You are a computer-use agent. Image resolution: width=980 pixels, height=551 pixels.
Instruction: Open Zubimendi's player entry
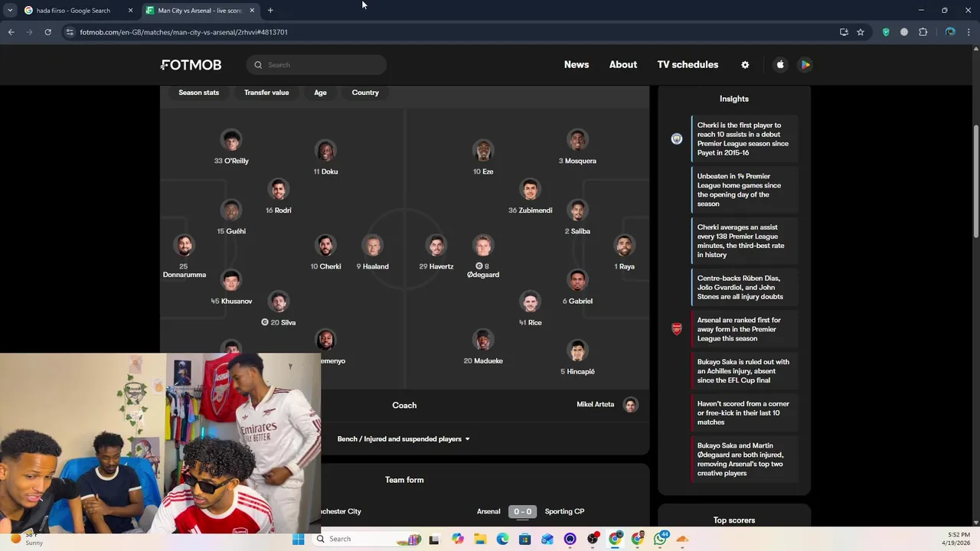click(530, 197)
